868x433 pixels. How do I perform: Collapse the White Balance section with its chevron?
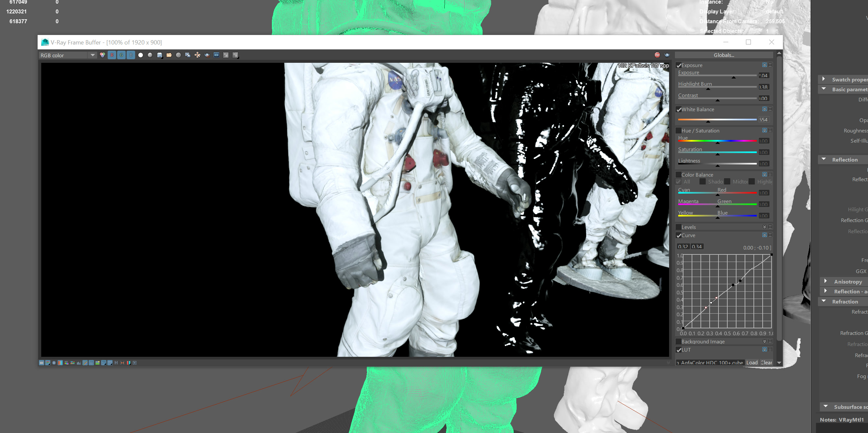(x=765, y=109)
